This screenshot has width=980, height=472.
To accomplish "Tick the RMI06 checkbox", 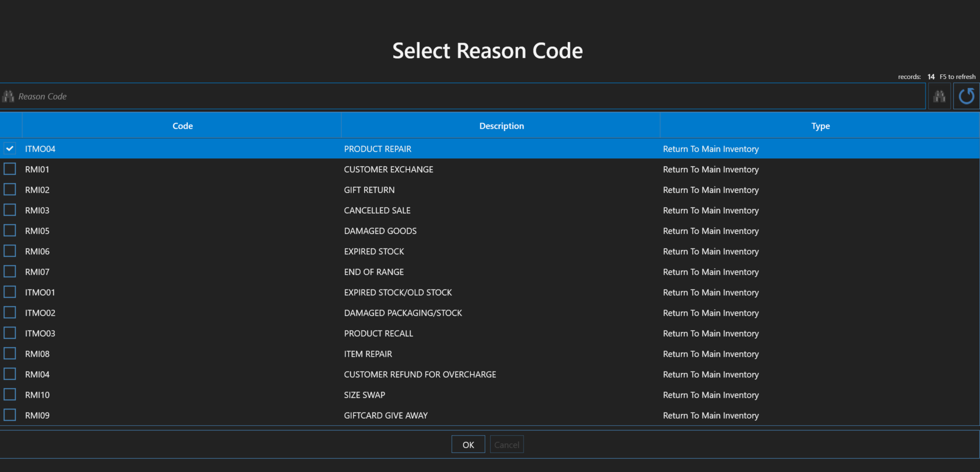I will (x=10, y=251).
